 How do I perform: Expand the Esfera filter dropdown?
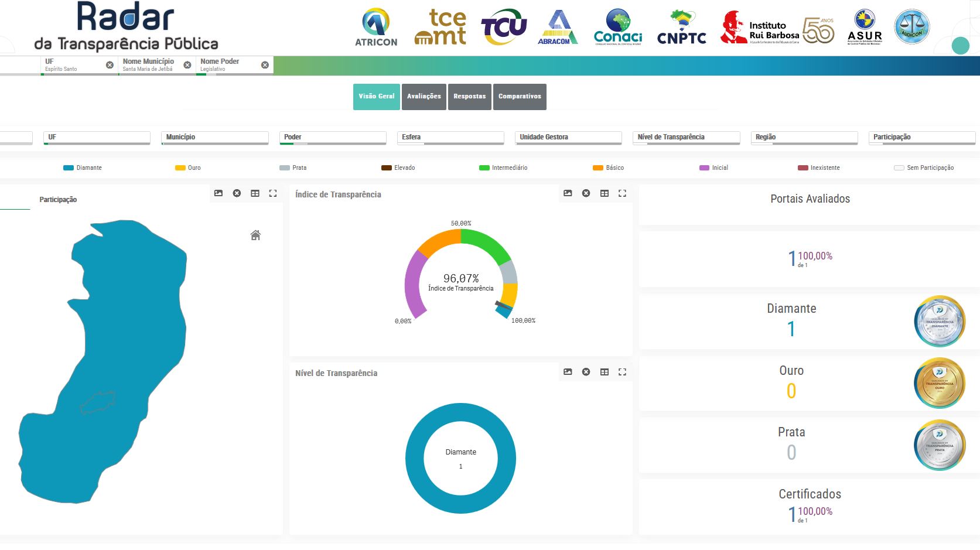[450, 137]
